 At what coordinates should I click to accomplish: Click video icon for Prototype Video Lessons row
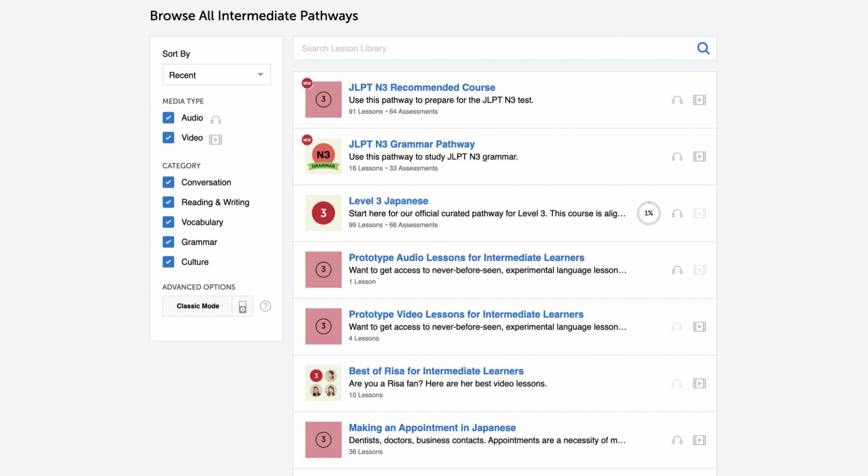click(699, 327)
